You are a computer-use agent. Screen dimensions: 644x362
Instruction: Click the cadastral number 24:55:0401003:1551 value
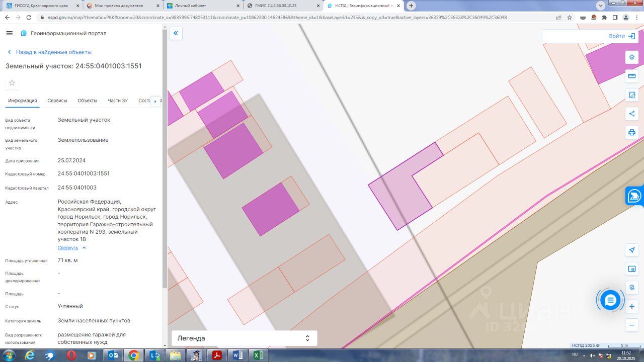point(84,173)
